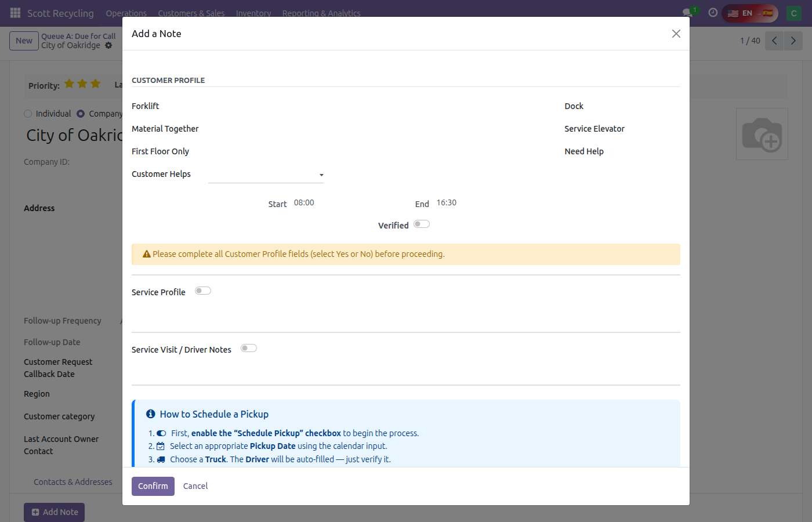Click the info icon beside How to Schedule
This screenshot has width=812, height=522.
click(151, 414)
